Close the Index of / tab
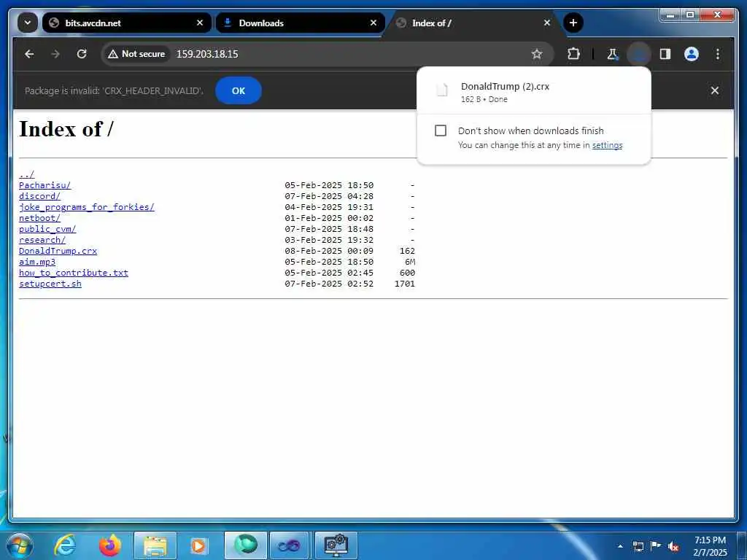The height and width of the screenshot is (560, 747). point(547,23)
